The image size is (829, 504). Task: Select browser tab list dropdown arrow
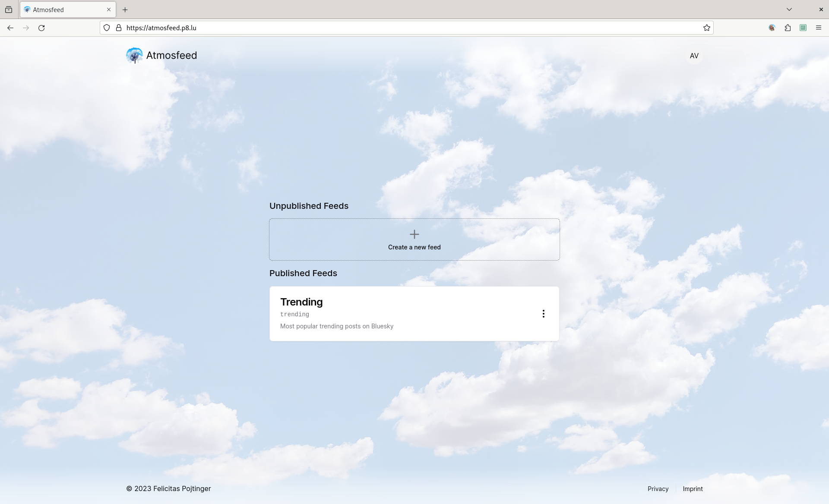coord(789,9)
